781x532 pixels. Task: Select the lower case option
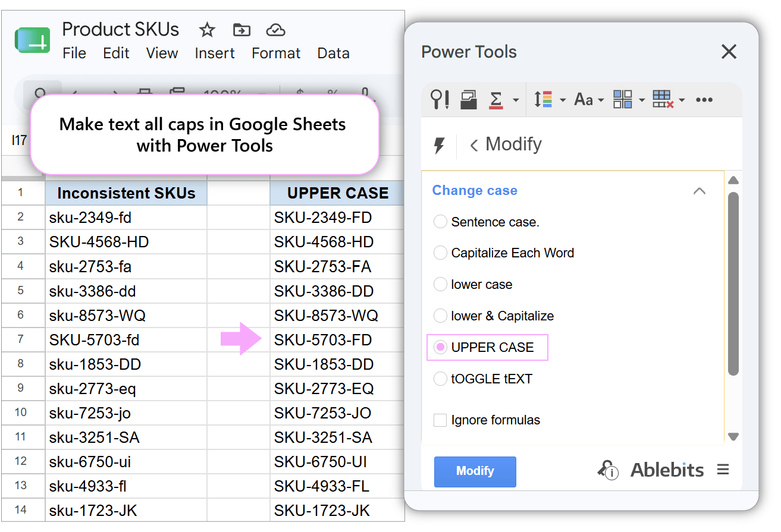[x=440, y=284]
